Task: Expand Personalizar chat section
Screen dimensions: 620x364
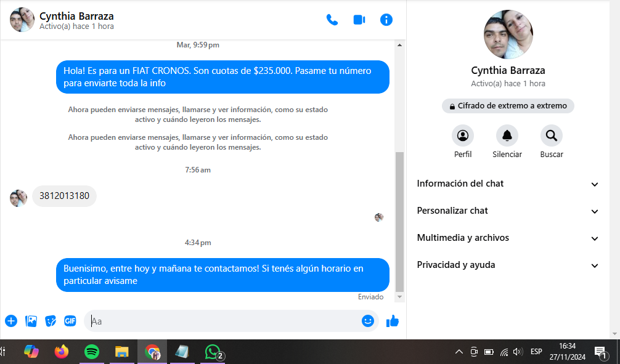Action: (508, 211)
